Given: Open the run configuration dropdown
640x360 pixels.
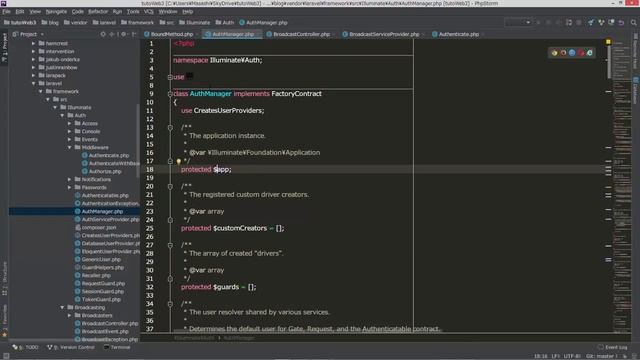Looking at the screenshot, I should pos(518,22).
